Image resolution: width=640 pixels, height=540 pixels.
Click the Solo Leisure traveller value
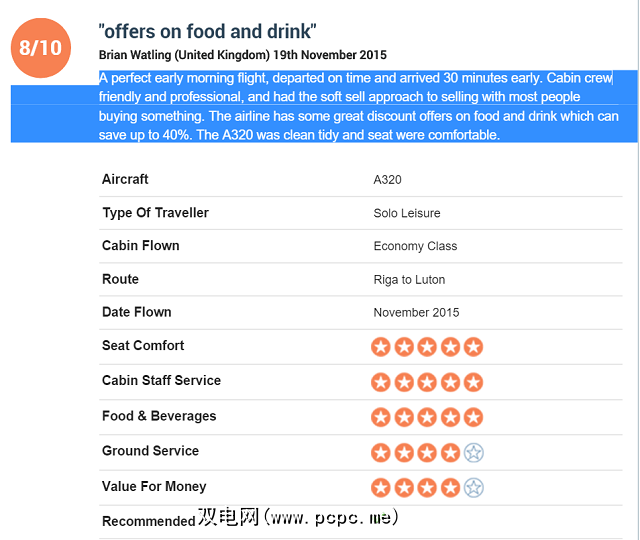pos(407,213)
